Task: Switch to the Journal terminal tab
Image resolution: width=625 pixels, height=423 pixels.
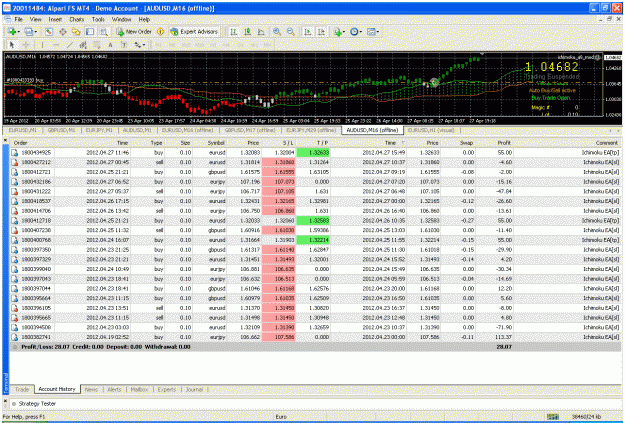Action: (x=194, y=390)
